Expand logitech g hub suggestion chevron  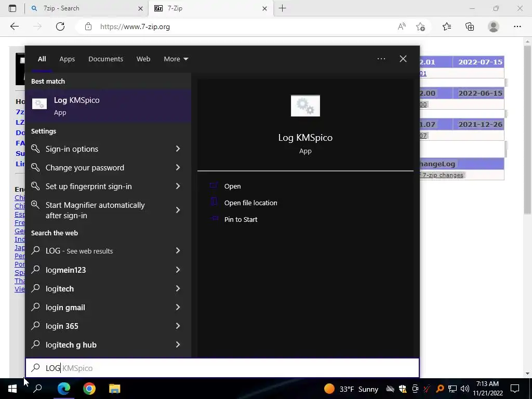pos(178,344)
